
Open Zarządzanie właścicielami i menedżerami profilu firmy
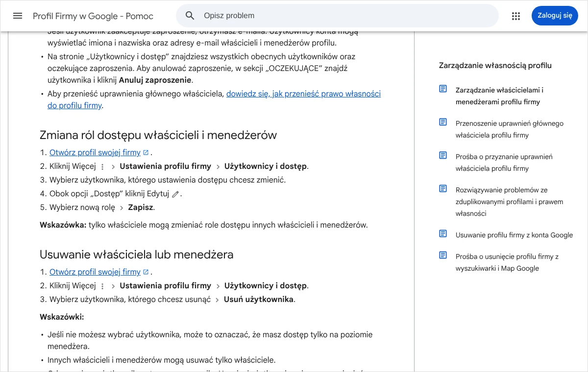pos(499,96)
